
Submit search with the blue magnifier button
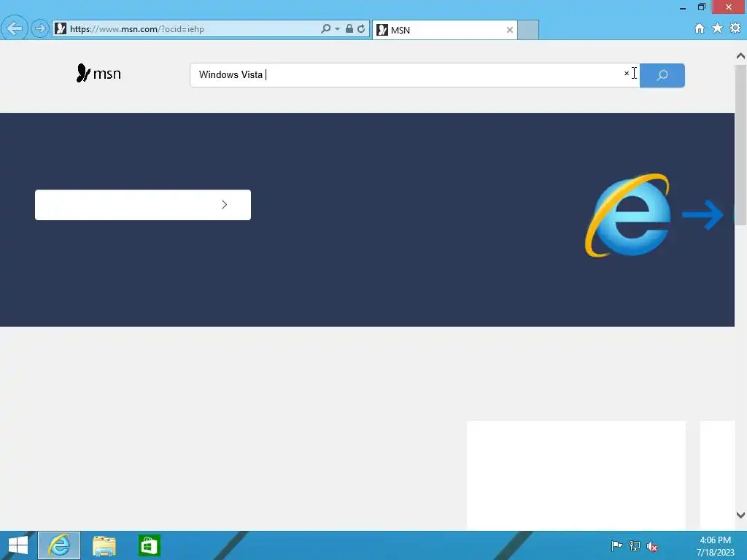tap(662, 75)
